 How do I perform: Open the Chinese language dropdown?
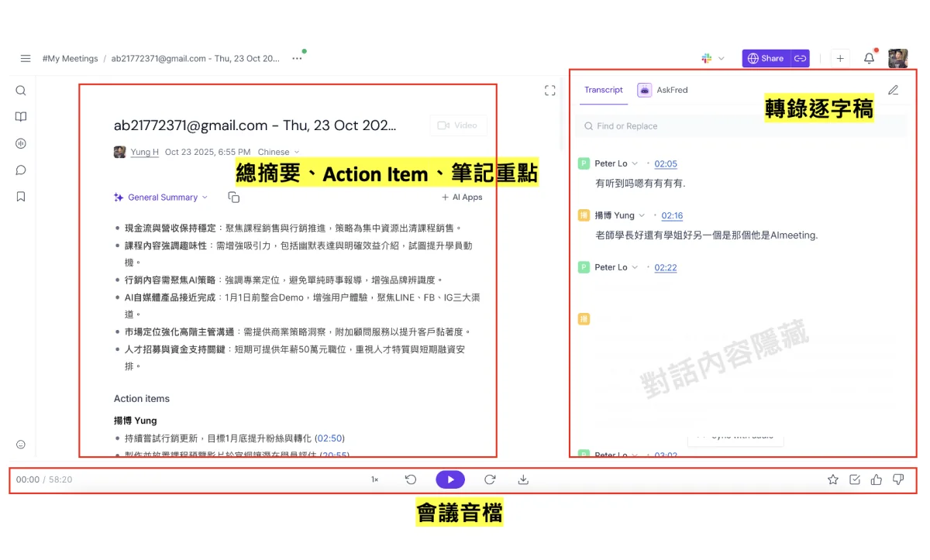[x=278, y=152]
